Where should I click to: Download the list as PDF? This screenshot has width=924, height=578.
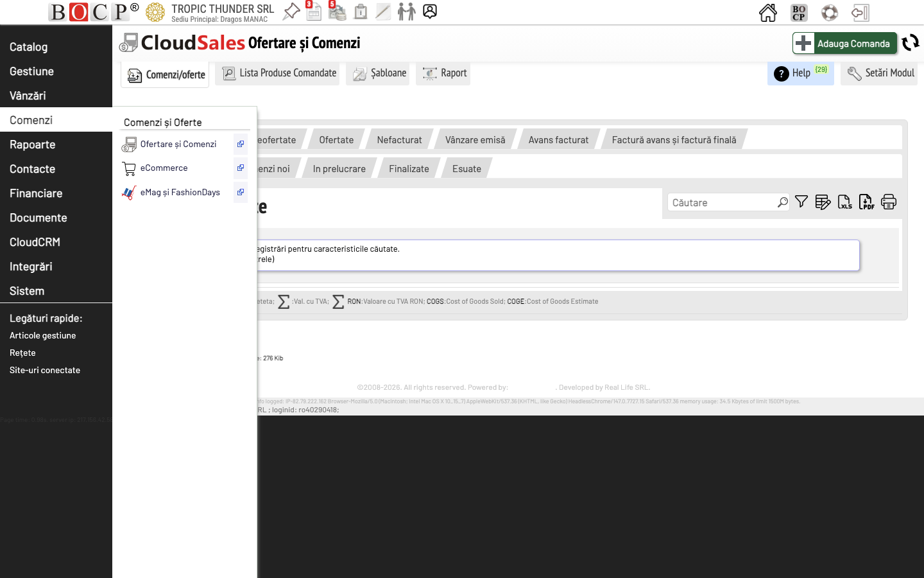[866, 202]
